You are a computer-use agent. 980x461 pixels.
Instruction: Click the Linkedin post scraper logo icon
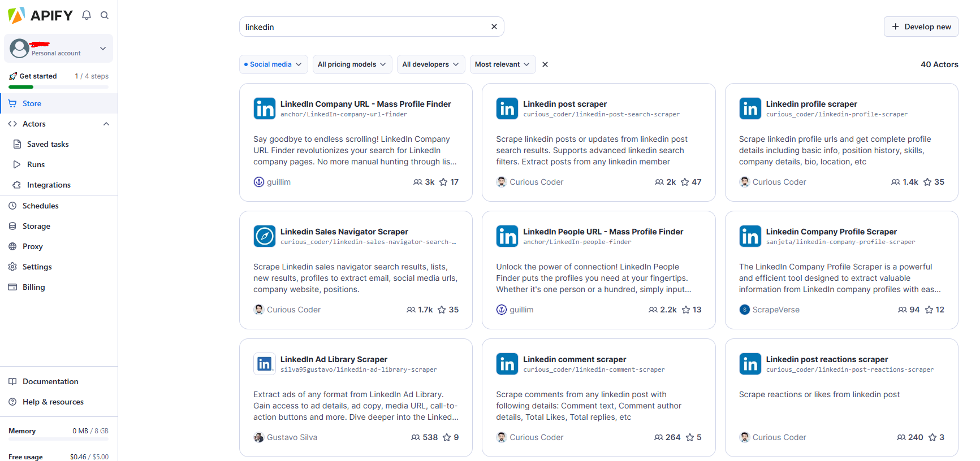click(507, 108)
